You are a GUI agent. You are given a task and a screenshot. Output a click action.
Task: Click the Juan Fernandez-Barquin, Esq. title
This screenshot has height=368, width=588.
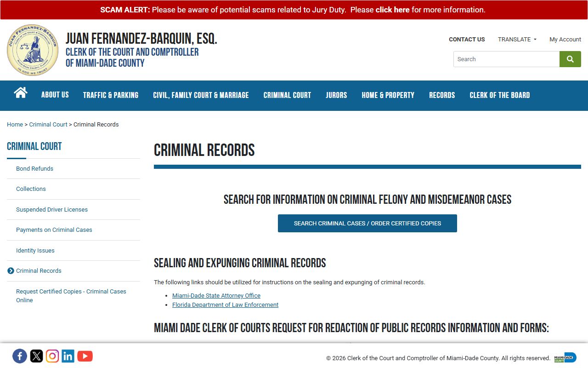pos(141,39)
